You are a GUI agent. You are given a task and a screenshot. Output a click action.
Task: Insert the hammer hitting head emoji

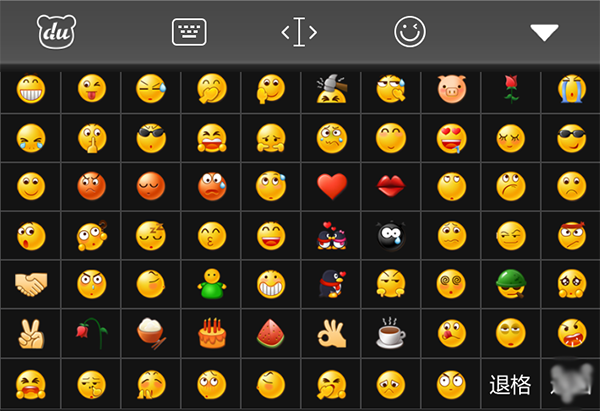coord(332,89)
